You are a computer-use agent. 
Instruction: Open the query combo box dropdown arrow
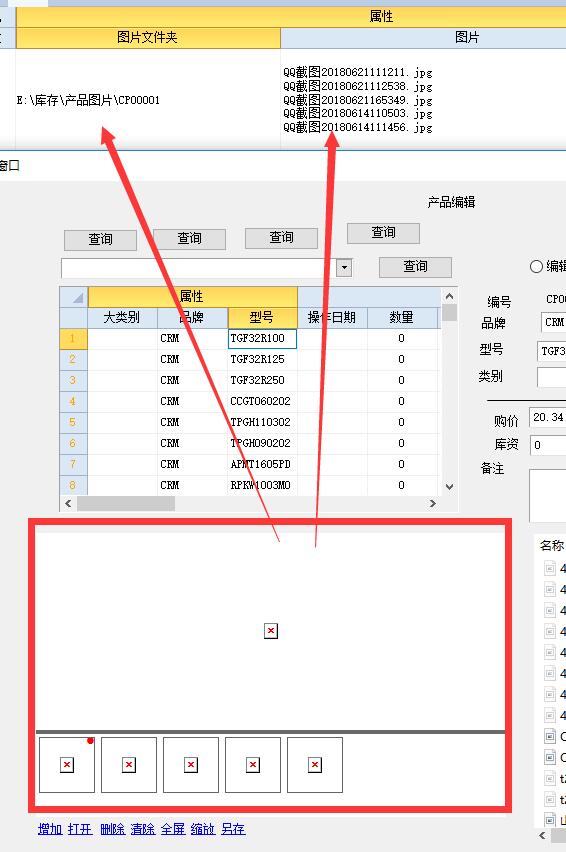tap(344, 267)
